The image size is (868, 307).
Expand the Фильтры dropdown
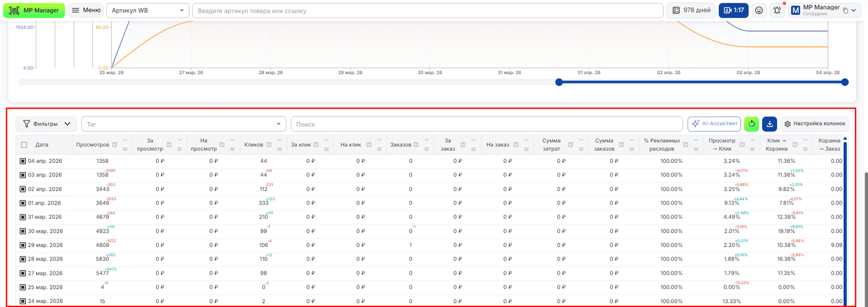point(46,124)
